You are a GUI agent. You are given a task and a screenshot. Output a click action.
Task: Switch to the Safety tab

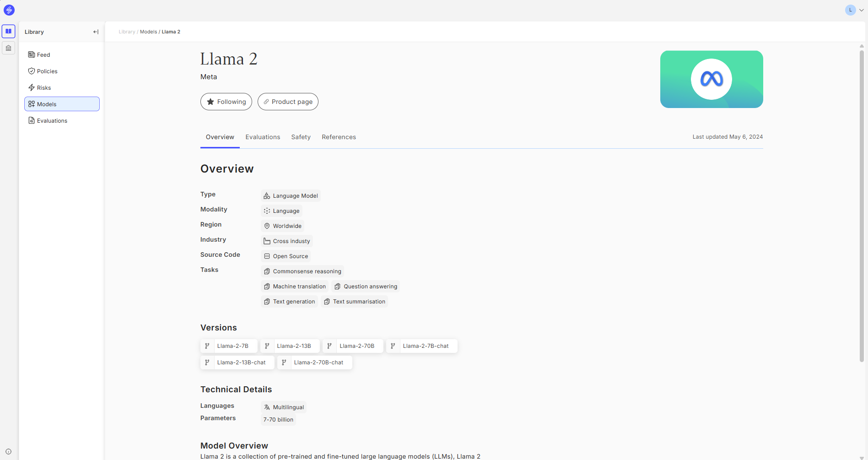tap(301, 137)
